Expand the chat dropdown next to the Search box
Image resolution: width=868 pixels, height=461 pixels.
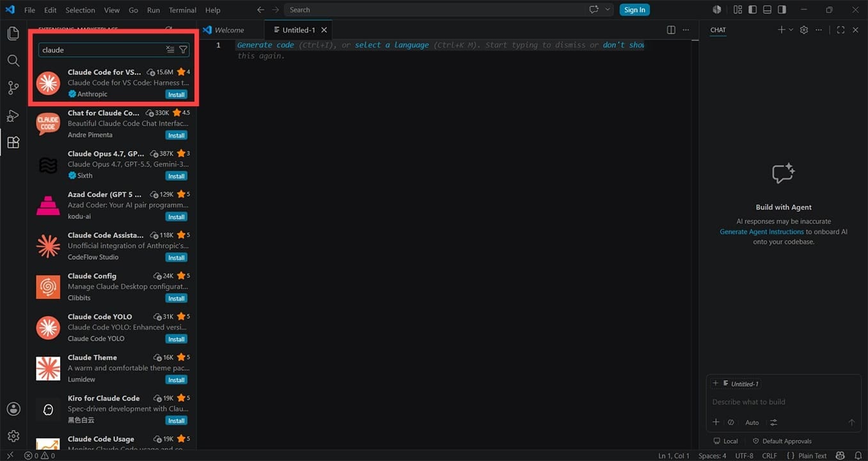click(608, 10)
